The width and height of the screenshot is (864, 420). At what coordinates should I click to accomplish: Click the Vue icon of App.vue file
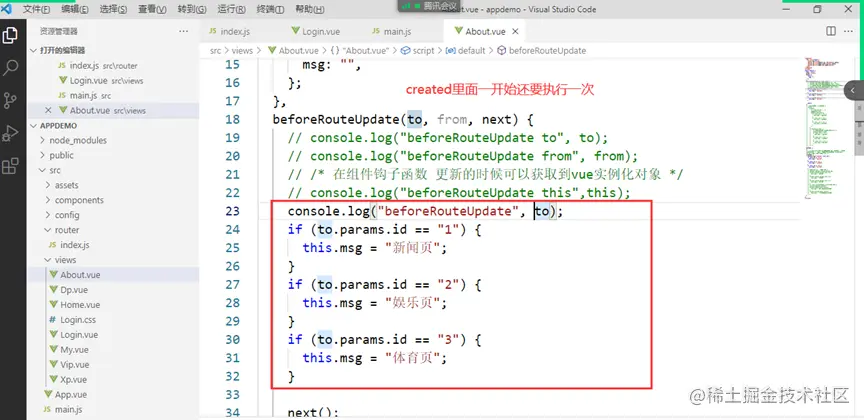pyautogui.click(x=48, y=395)
